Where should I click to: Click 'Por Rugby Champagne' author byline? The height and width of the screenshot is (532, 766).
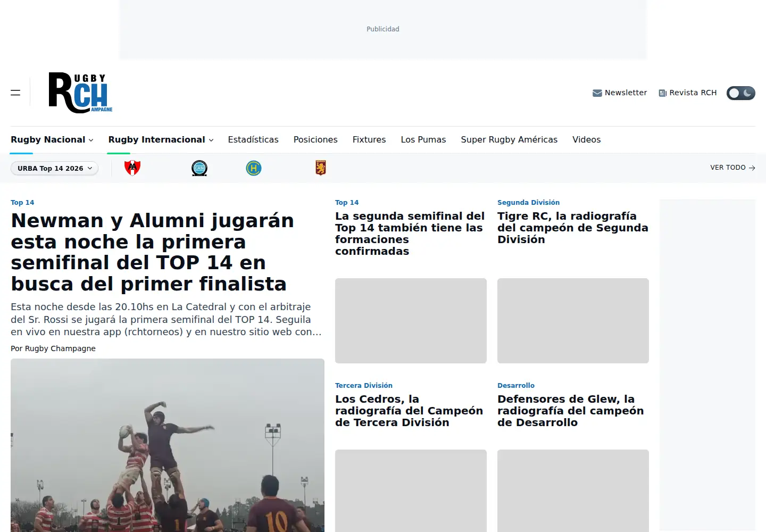point(53,348)
